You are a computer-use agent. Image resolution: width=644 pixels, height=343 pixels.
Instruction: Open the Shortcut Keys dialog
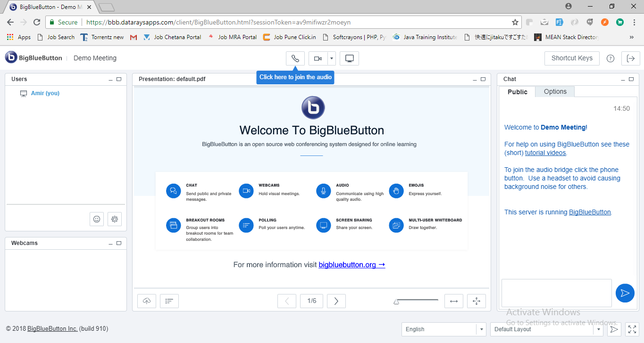point(572,58)
